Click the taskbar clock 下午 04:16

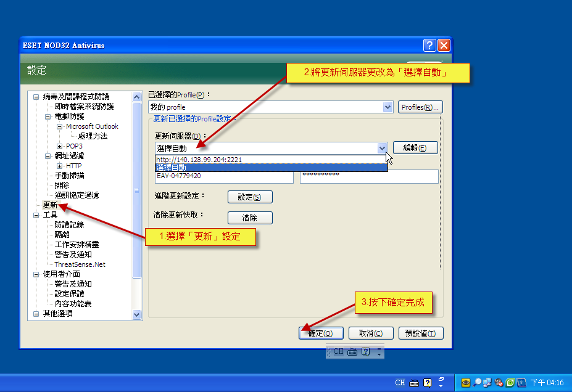pyautogui.click(x=547, y=383)
